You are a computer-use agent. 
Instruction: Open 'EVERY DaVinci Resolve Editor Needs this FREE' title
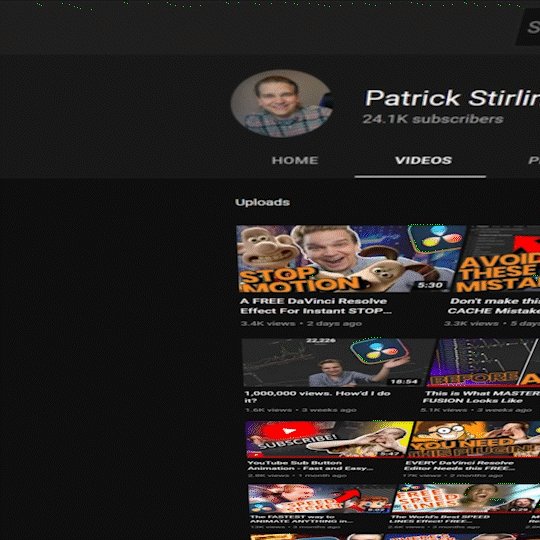click(x=460, y=466)
